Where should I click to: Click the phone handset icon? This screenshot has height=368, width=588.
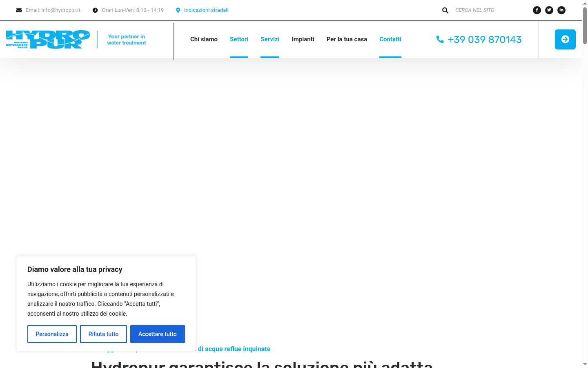click(440, 39)
